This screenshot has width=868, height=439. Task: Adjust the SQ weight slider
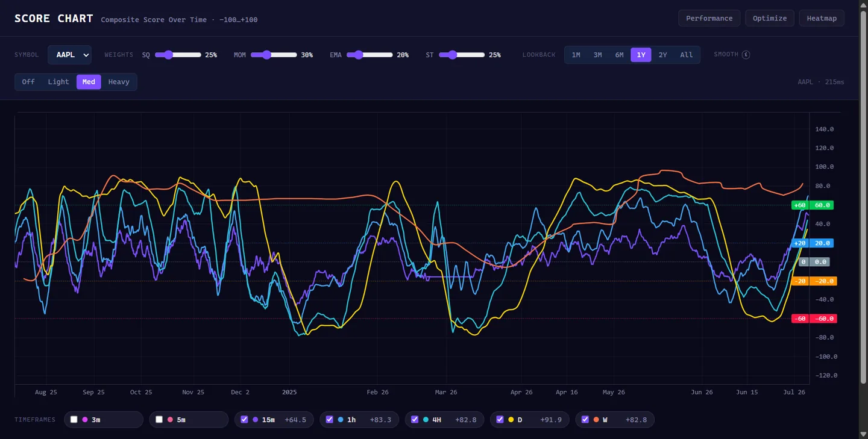click(178, 55)
